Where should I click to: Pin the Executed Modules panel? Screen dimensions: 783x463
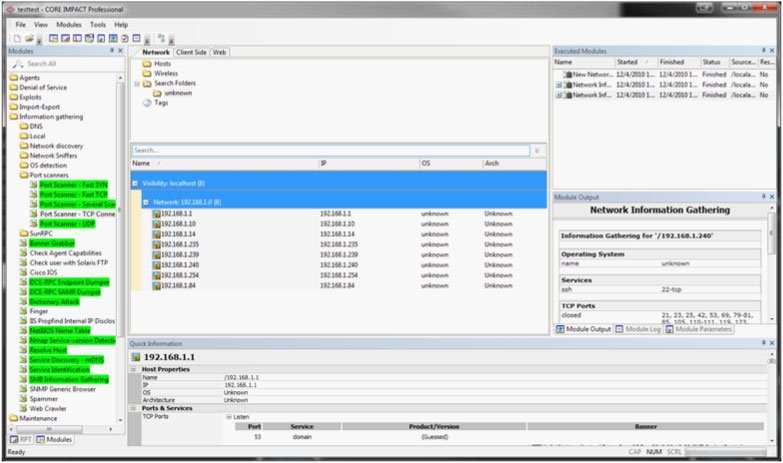tap(764, 50)
